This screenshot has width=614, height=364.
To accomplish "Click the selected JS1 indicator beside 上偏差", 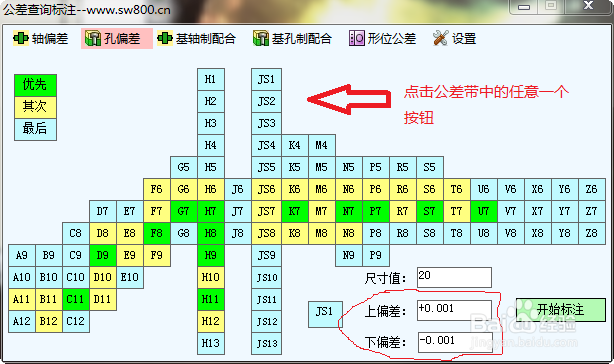I will [x=325, y=314].
